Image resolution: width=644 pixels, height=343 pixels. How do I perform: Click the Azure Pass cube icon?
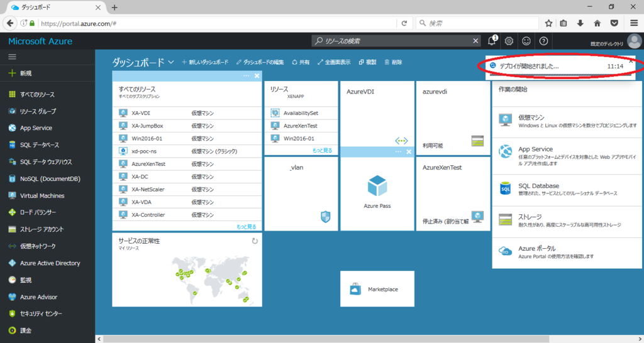[x=377, y=186]
